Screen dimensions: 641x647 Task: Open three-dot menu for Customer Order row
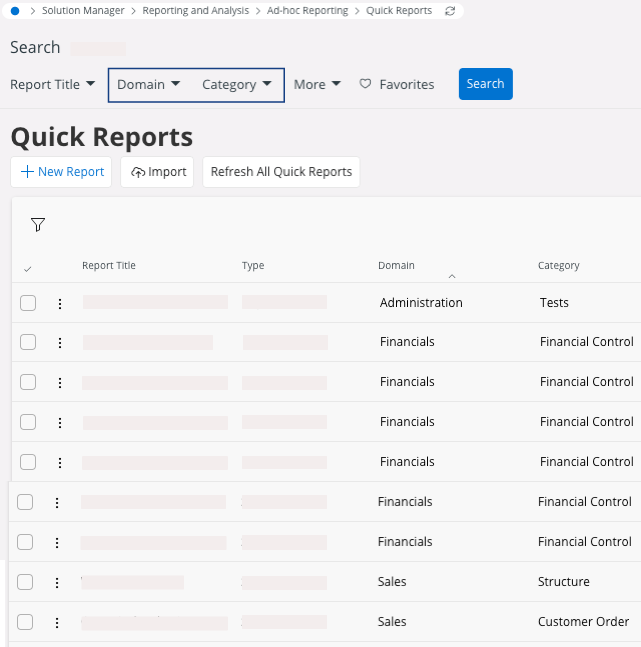click(x=57, y=622)
